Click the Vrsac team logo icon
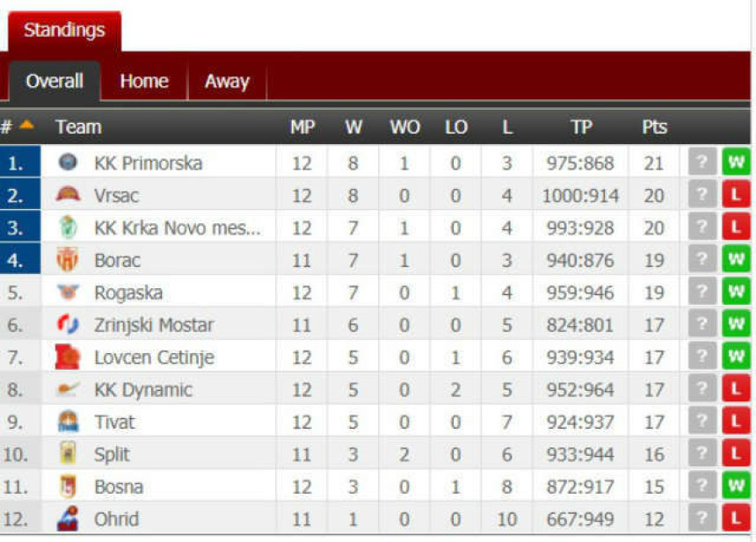 (68, 195)
